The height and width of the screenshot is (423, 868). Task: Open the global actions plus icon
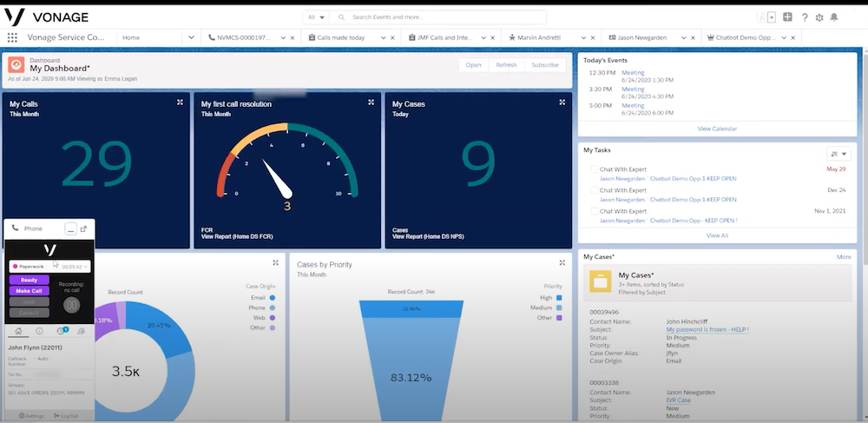[788, 17]
